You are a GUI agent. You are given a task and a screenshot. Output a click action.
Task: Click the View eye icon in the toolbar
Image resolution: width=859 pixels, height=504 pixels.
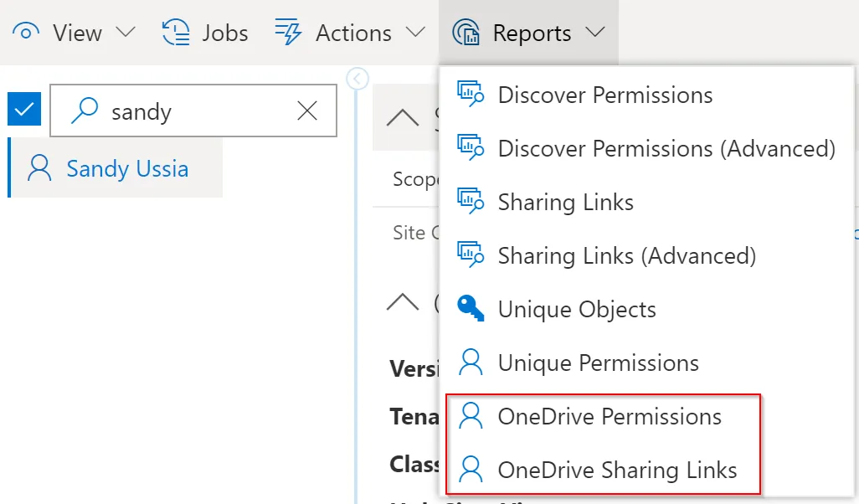pyautogui.click(x=25, y=32)
